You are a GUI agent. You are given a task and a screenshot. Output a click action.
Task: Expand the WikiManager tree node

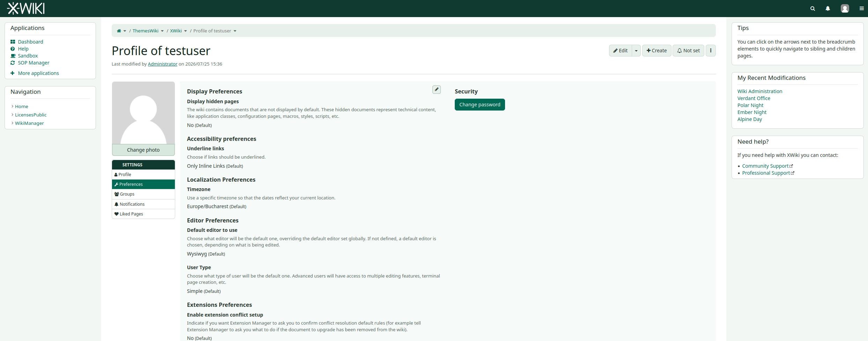point(13,123)
